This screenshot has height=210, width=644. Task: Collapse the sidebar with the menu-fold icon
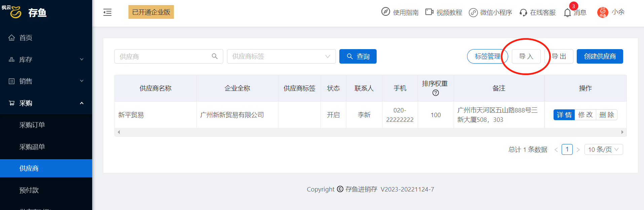[x=107, y=12]
